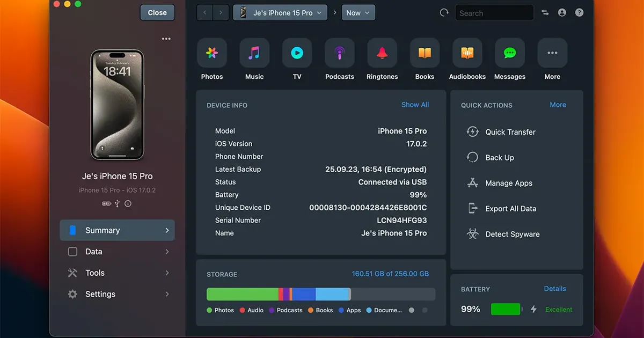Screen dimensions: 644x338
Task: Click the USB connection icon under device name
Action: coord(118,204)
